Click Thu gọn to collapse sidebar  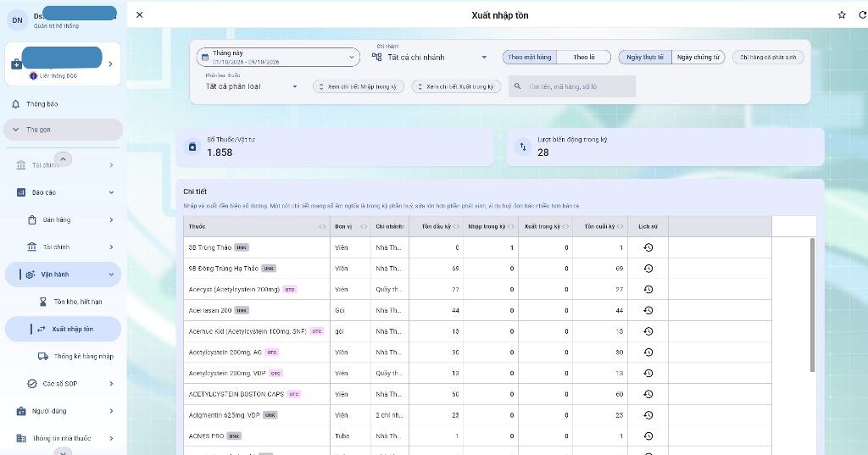[x=63, y=130]
